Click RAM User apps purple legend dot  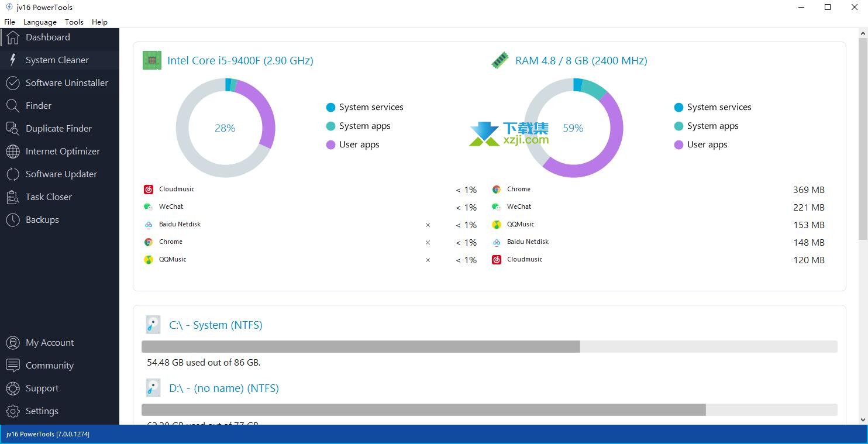pyautogui.click(x=678, y=144)
